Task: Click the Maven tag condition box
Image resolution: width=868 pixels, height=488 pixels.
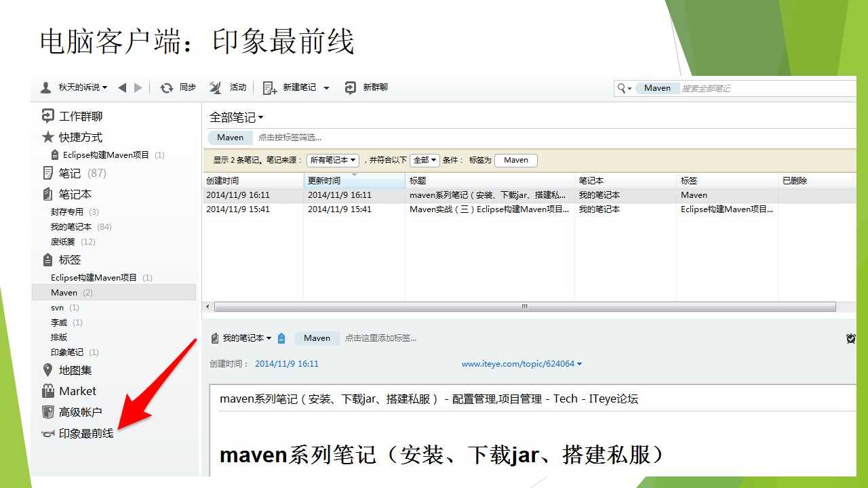Action: point(516,160)
